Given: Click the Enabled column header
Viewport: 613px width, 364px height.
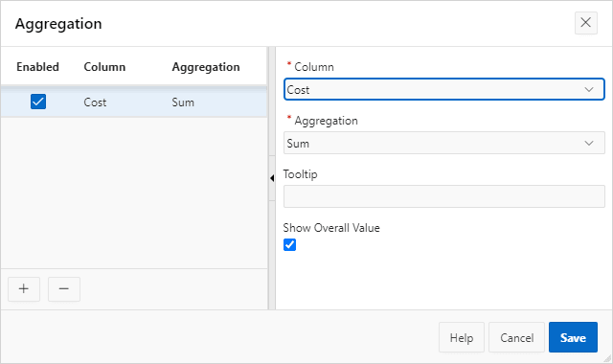Looking at the screenshot, I should coord(37,67).
